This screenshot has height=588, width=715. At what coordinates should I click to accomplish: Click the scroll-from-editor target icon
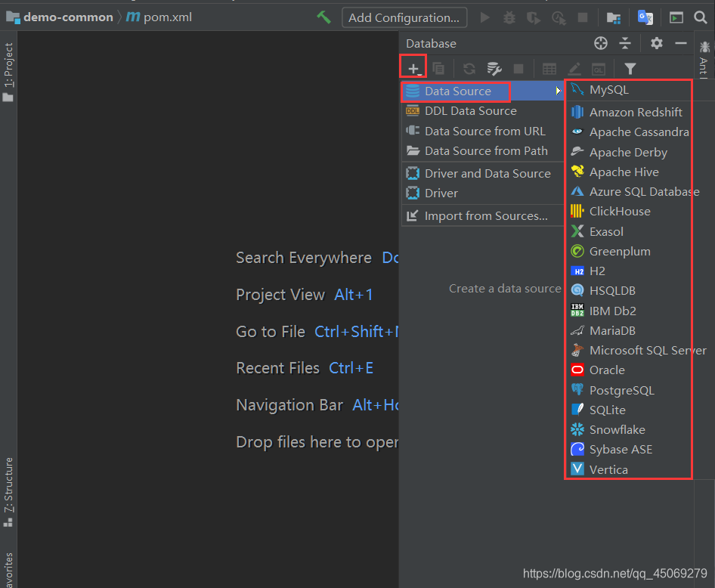click(x=601, y=43)
